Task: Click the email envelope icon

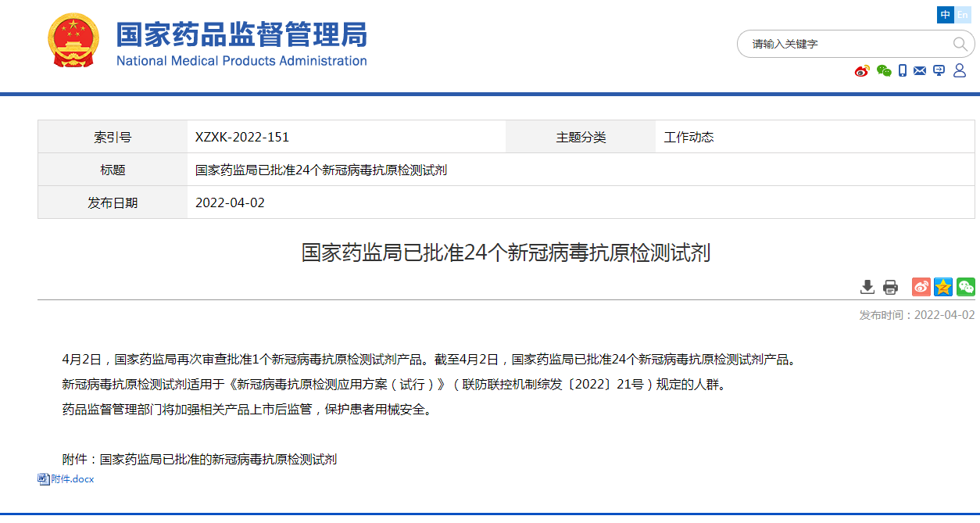Action: click(x=920, y=71)
